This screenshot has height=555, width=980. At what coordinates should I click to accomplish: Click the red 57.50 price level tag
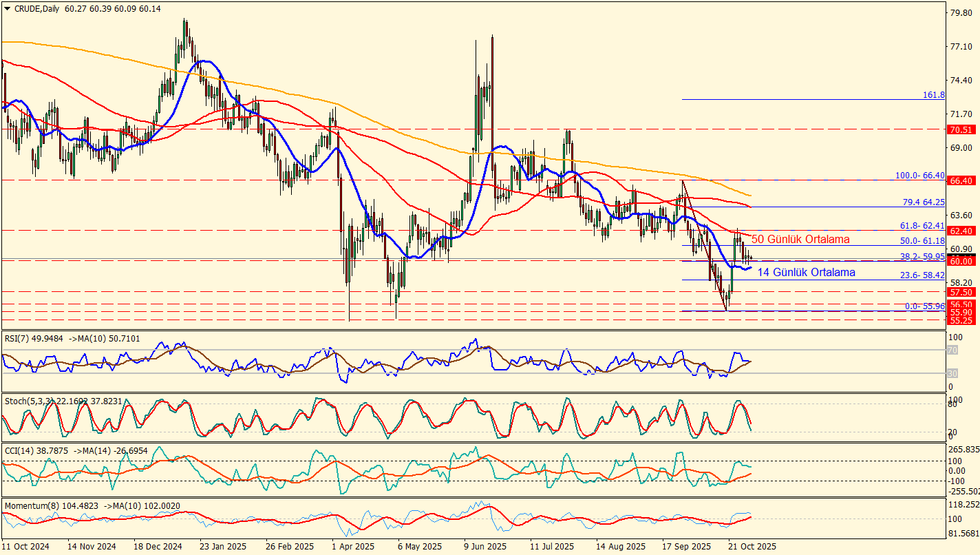960,292
